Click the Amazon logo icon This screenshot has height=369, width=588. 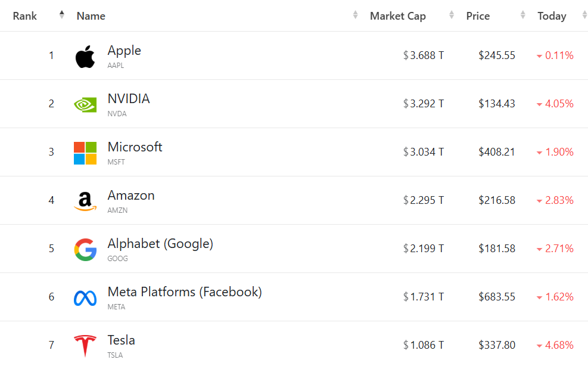(85, 201)
